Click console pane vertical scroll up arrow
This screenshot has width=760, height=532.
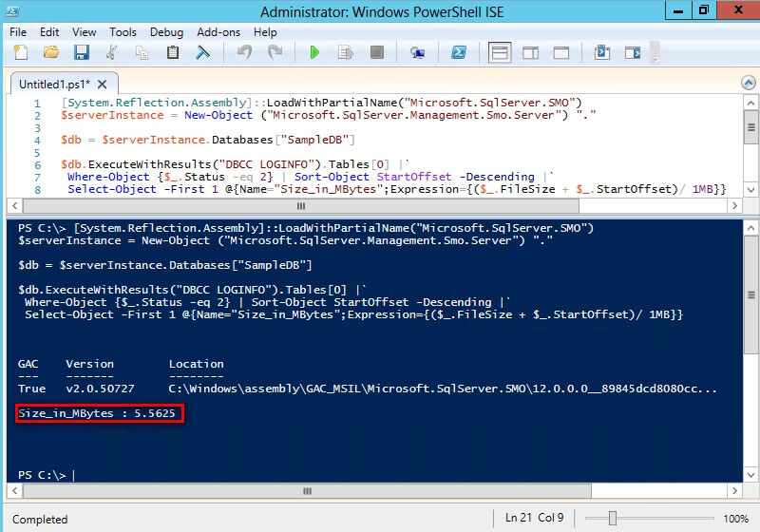[x=750, y=228]
